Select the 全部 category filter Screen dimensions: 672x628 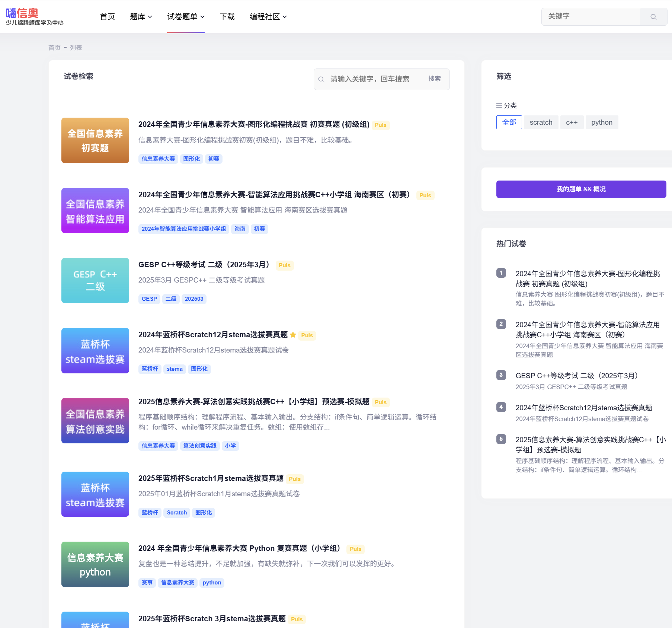coord(509,122)
